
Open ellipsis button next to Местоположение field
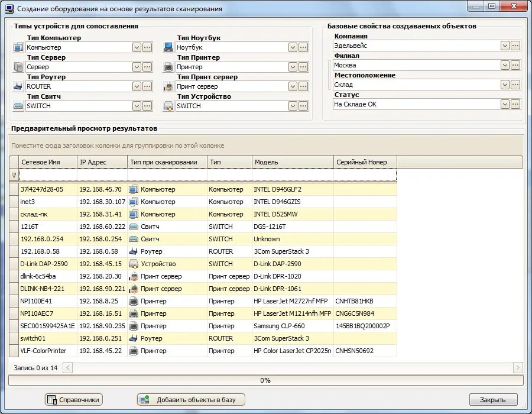[515, 85]
